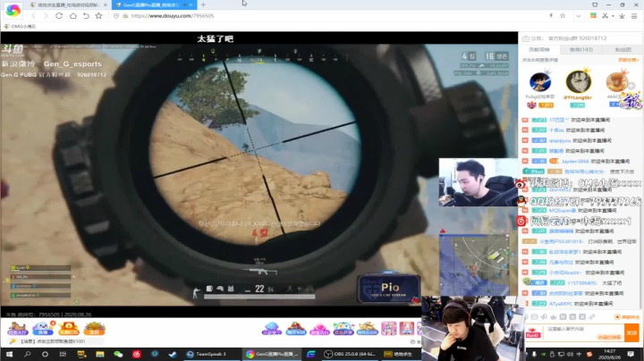Expand the address bar dropdown arrow

[x=579, y=16]
